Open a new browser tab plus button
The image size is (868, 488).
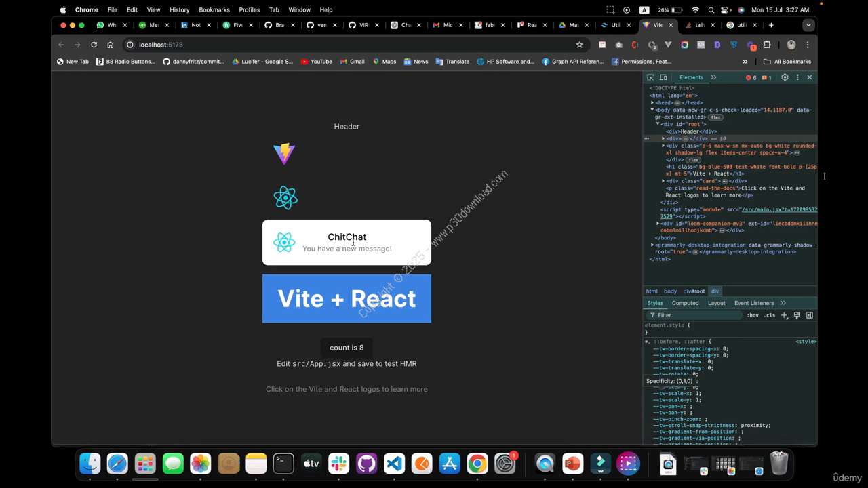pos(771,25)
